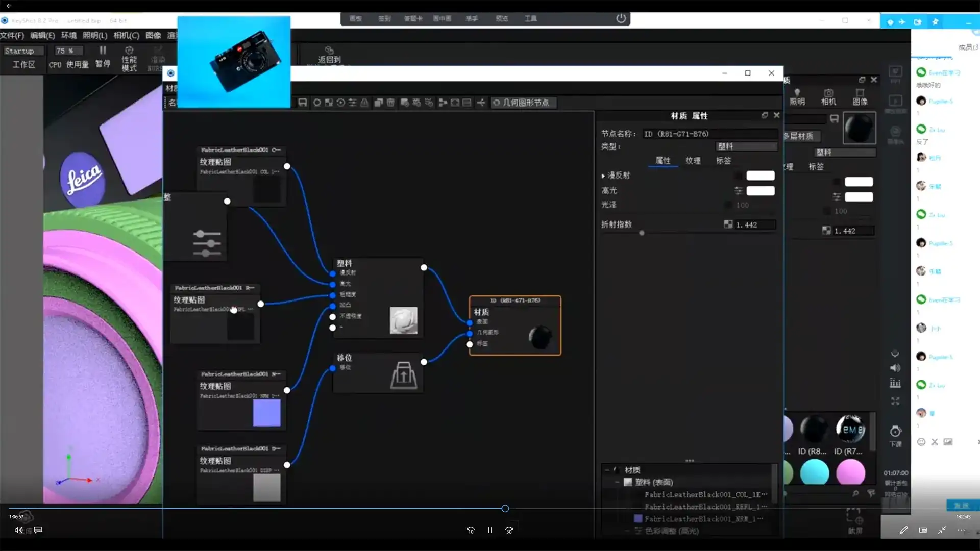This screenshot has width=980, height=551.
Task: Switch to the 纹理 texture tab
Action: pyautogui.click(x=693, y=160)
